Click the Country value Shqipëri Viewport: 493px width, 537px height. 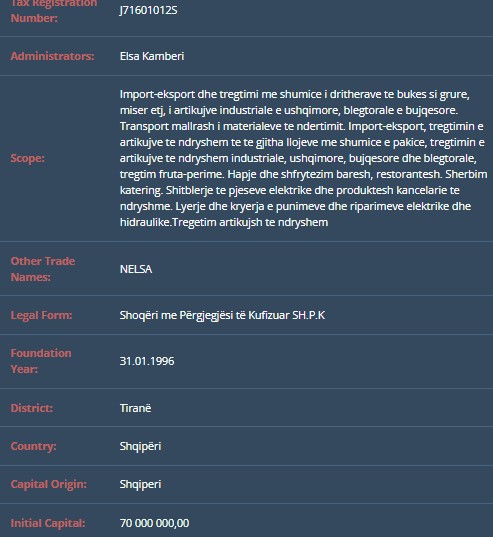(140, 446)
